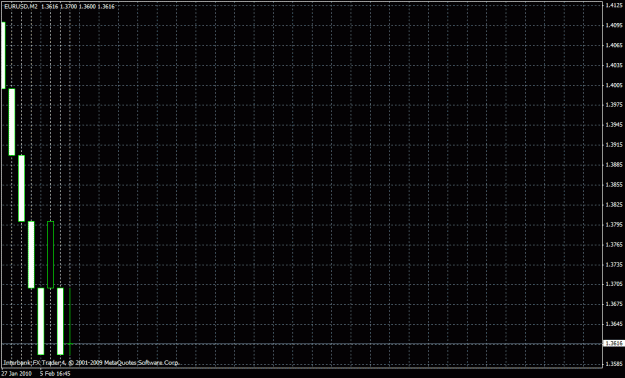This screenshot has width=625, height=378.
Task: Select the 1.3885 price scale label
Action: [x=614, y=165]
